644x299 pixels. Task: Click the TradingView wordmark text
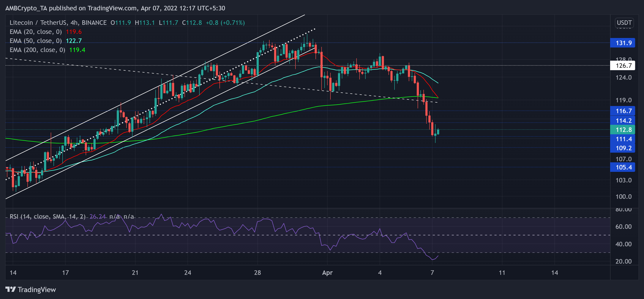click(x=37, y=290)
